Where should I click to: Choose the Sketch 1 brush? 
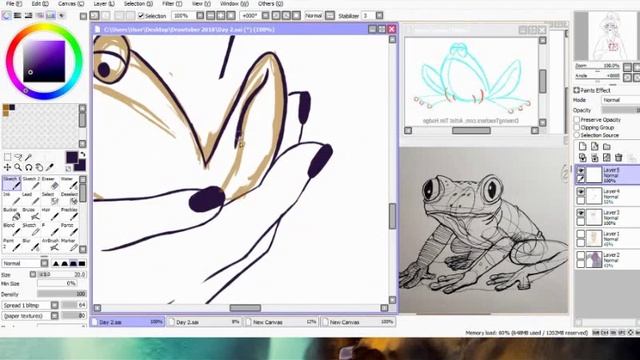pos(11,183)
